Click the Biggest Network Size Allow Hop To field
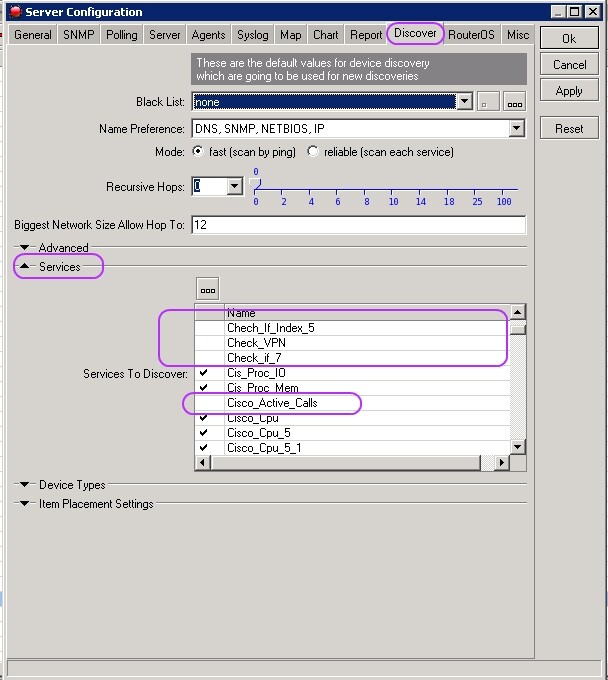608x680 pixels. (359, 225)
